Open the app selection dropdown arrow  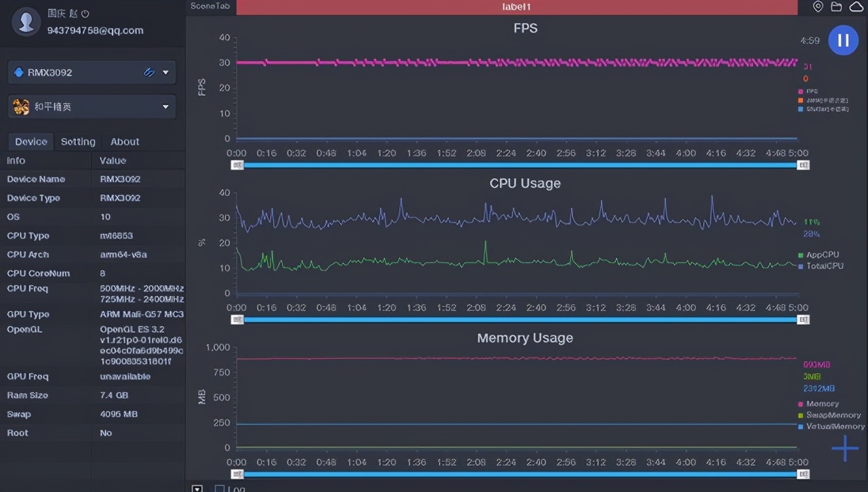pyautogui.click(x=165, y=106)
